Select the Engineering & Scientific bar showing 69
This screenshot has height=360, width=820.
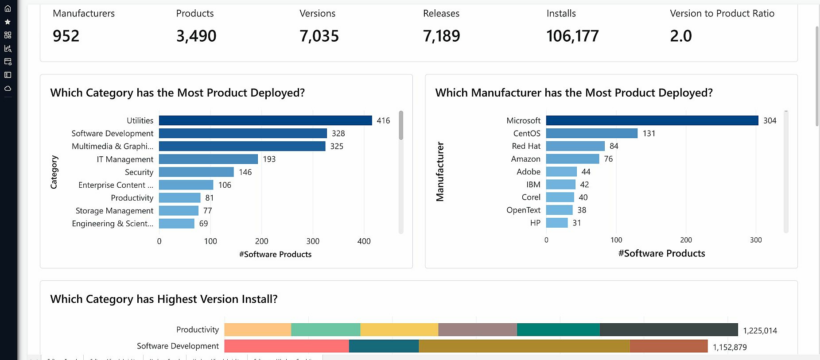click(x=176, y=223)
